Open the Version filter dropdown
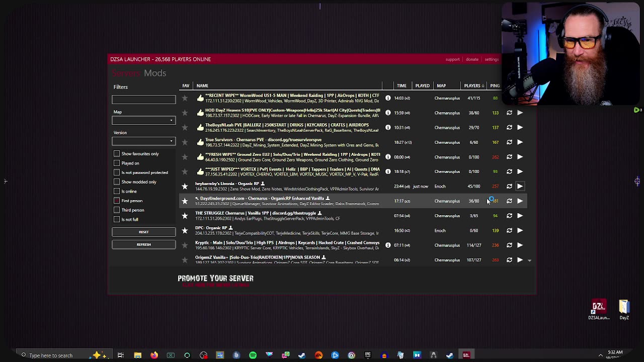644x362 pixels. point(143,141)
